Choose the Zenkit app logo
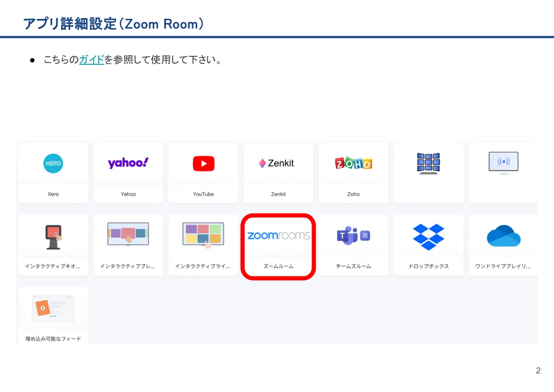Image resolution: width=554 pixels, height=392 pixels. [x=276, y=163]
